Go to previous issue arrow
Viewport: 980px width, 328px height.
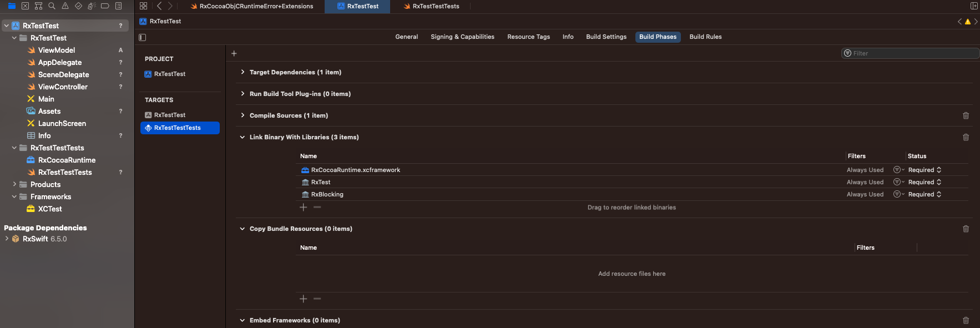(959, 22)
